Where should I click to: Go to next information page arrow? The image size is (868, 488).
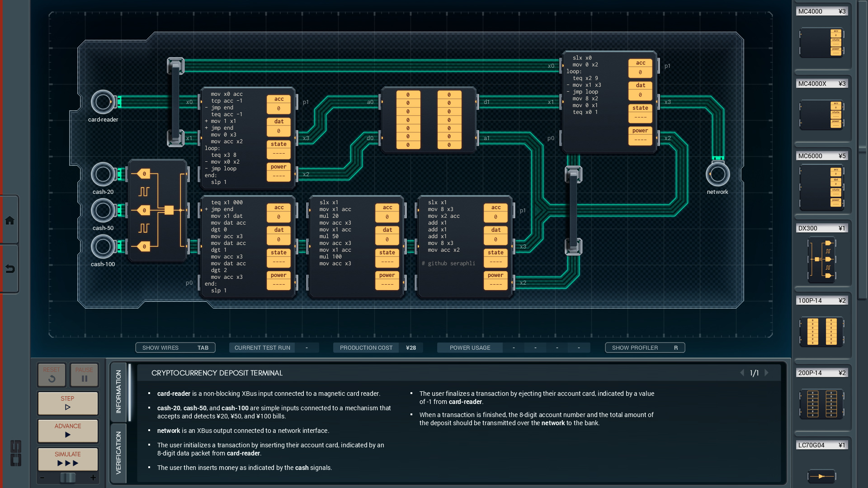767,373
